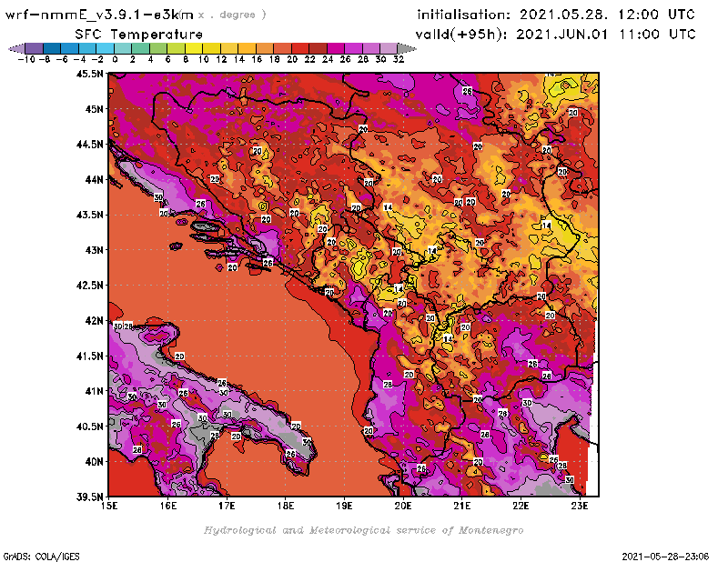Image resolution: width=728 pixels, height=562 pixels.
Task: Click the '16E' longitude label
Action: click(x=168, y=506)
